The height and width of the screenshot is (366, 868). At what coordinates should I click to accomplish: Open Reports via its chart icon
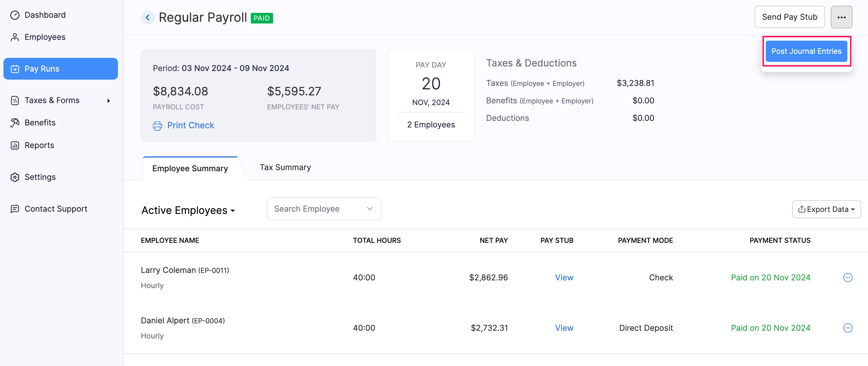point(15,145)
